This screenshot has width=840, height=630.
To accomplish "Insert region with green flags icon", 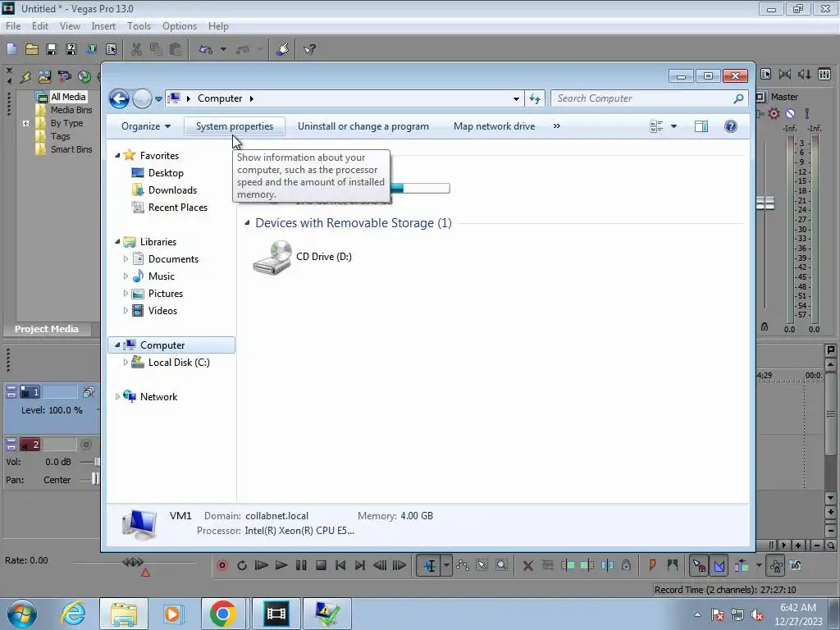I will click(x=673, y=565).
